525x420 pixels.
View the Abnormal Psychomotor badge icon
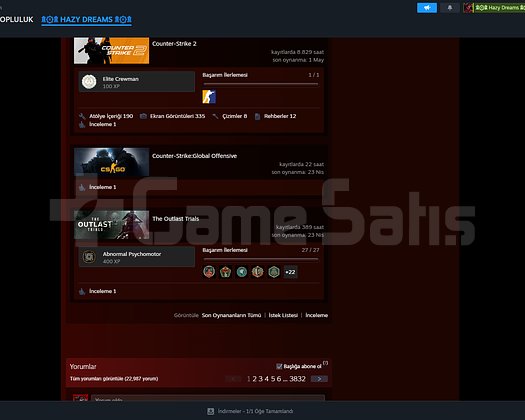[89, 257]
